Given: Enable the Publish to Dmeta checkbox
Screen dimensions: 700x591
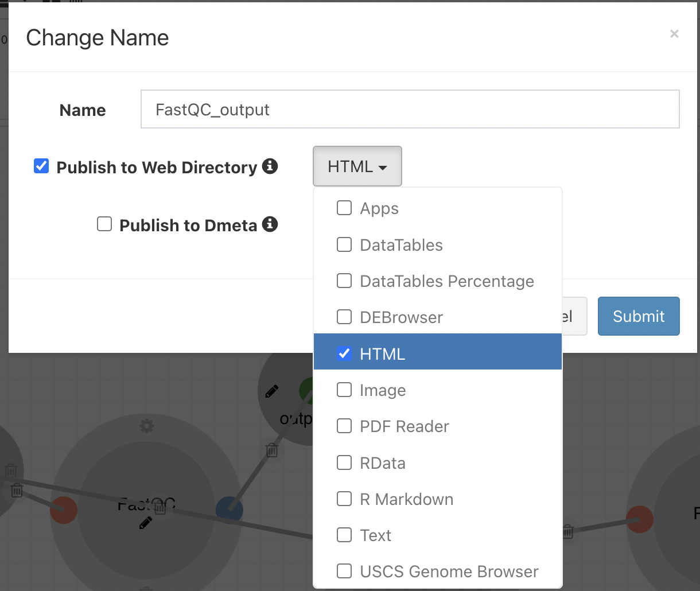Looking at the screenshot, I should click(104, 224).
